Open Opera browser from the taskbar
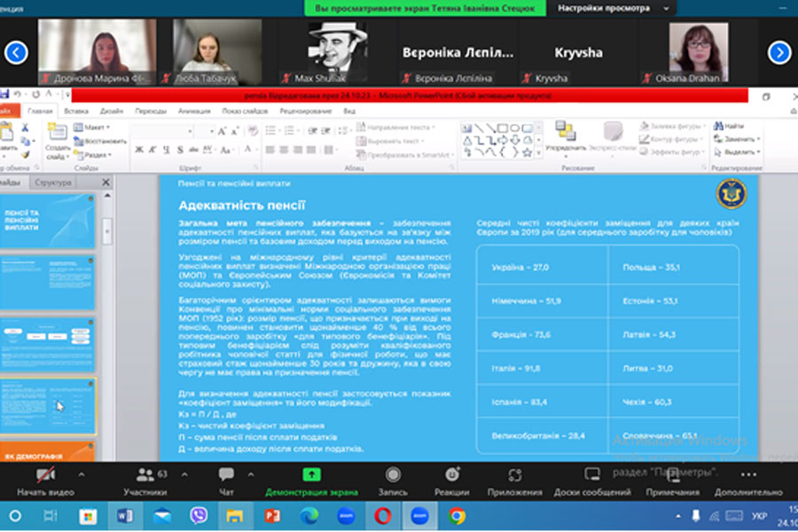This screenshot has height=532, width=798. (382, 515)
